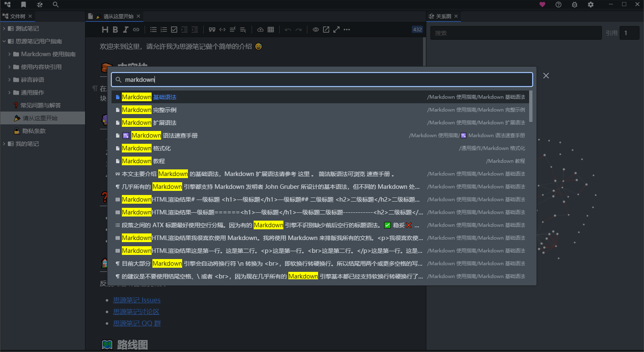Close the 关系图 tab
The height and width of the screenshot is (352, 644).
tap(456, 16)
